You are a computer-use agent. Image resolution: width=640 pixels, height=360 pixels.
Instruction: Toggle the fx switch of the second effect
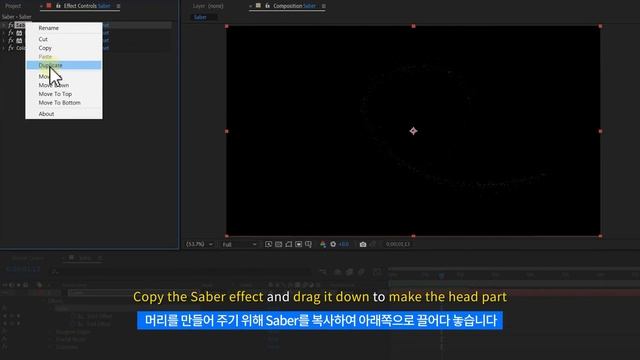tap(11, 33)
